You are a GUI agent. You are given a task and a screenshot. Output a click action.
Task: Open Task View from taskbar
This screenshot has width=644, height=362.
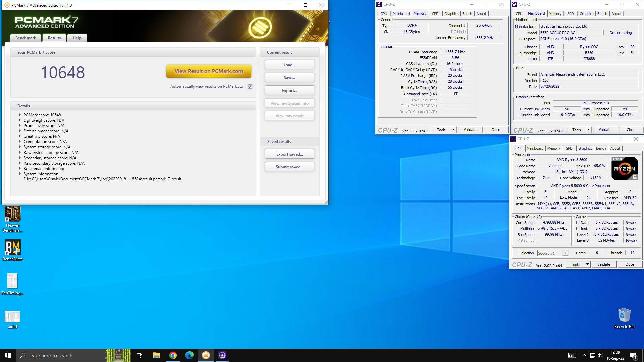click(x=140, y=355)
